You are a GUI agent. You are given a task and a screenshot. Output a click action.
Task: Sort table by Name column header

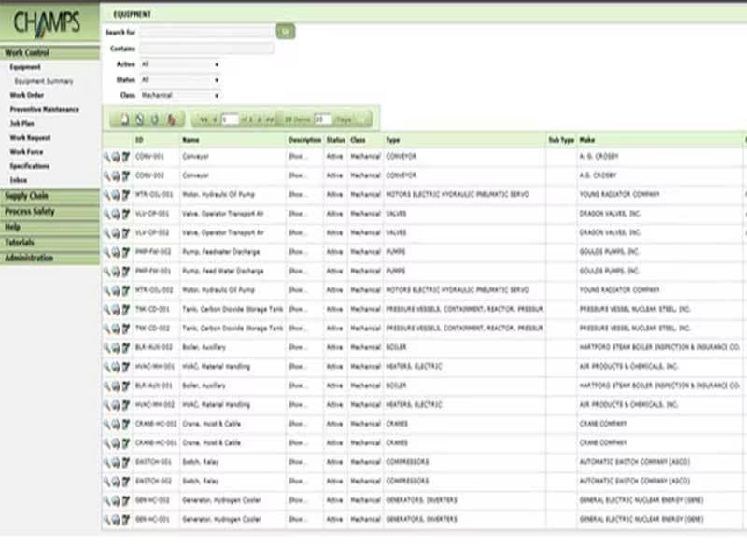coord(190,140)
